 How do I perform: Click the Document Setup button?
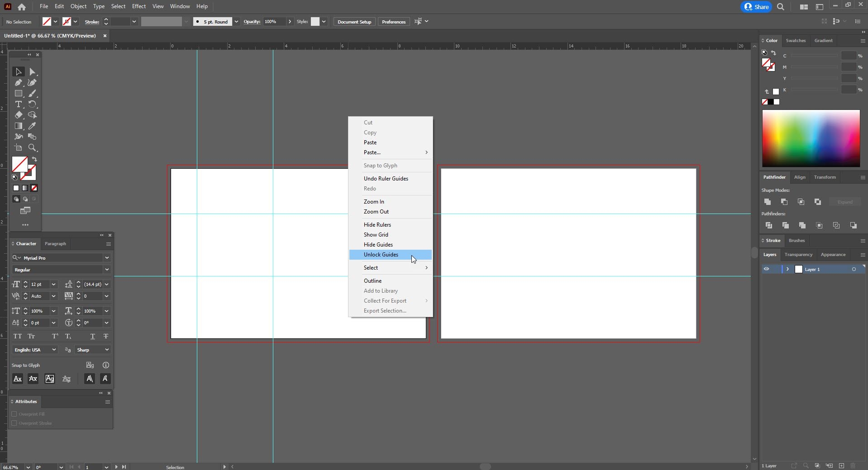[x=354, y=22]
